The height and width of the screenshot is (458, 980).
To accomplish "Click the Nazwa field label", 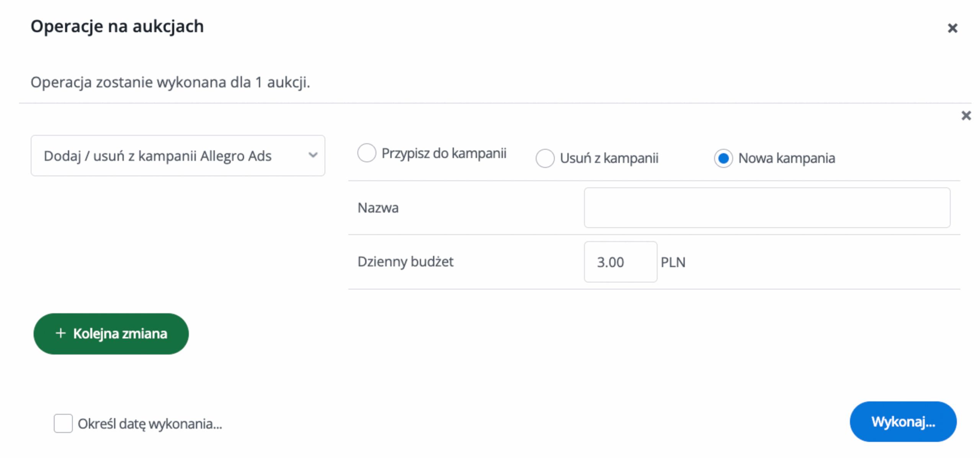I will click(x=378, y=208).
